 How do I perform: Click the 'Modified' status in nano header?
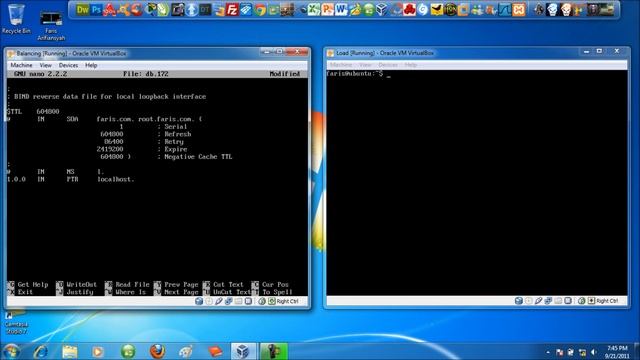coord(285,74)
